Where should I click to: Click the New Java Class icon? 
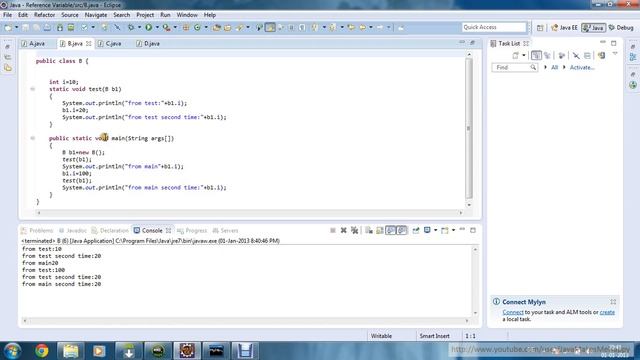click(x=197, y=27)
